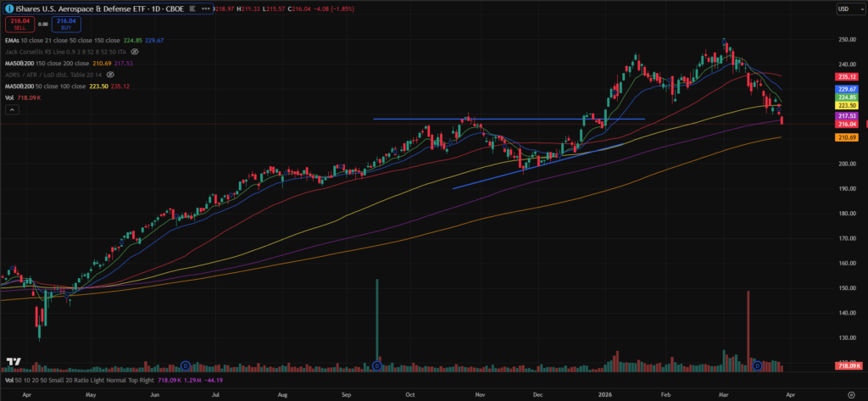Select the Vol indicator legend row
Screen dimensions: 868x401
pos(10,98)
